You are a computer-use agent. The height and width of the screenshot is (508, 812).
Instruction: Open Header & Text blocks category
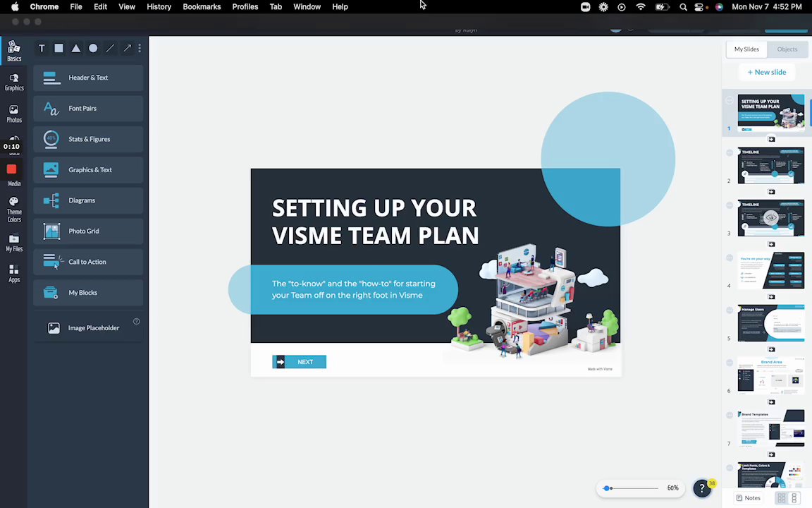coord(88,78)
